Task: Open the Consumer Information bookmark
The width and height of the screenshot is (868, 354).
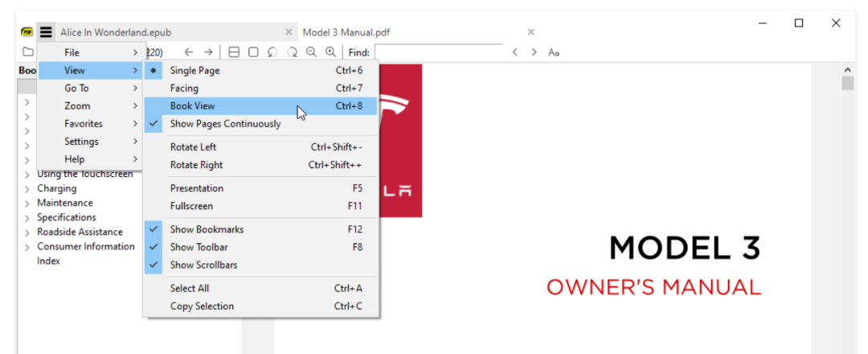Action: tap(86, 246)
